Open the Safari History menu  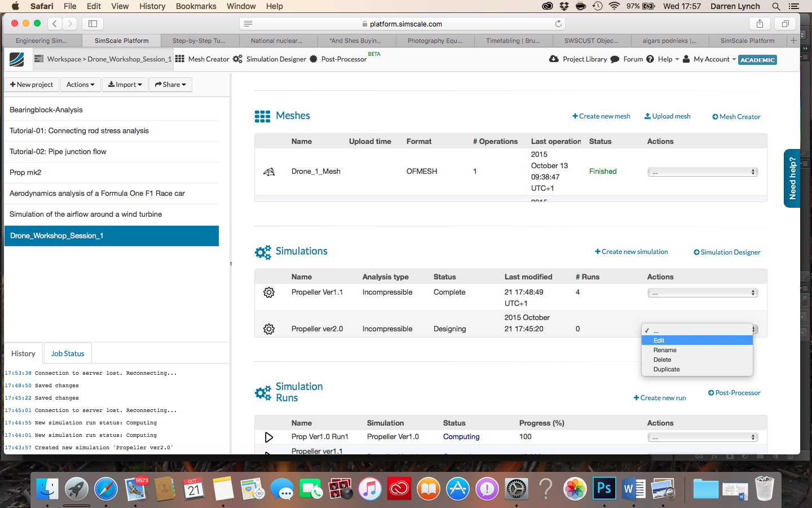152,6
